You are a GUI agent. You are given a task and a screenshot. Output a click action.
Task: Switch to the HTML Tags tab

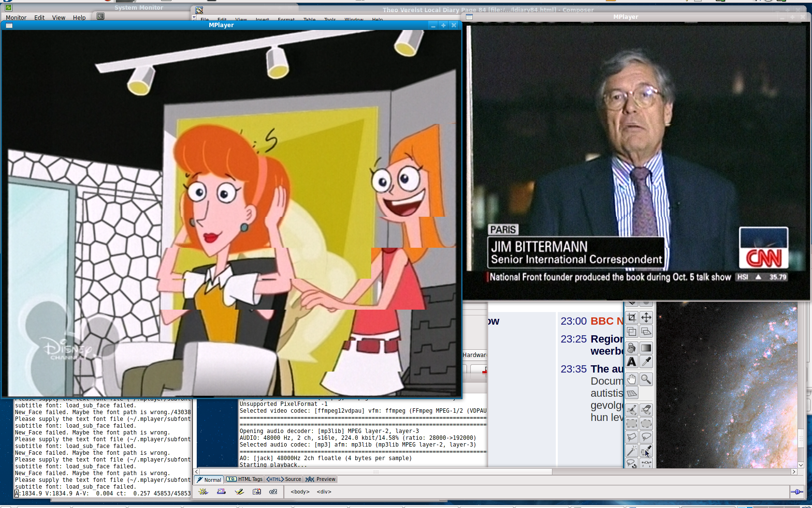(x=244, y=479)
